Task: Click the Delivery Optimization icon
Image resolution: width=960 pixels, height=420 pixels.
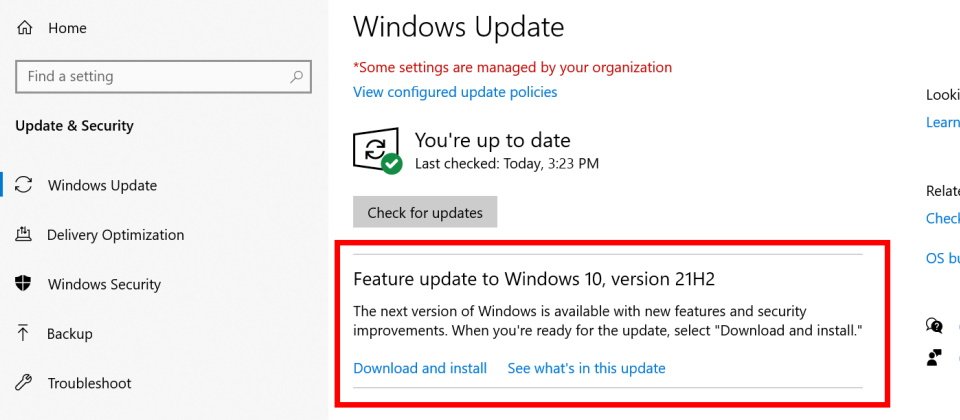Action: pos(23,234)
